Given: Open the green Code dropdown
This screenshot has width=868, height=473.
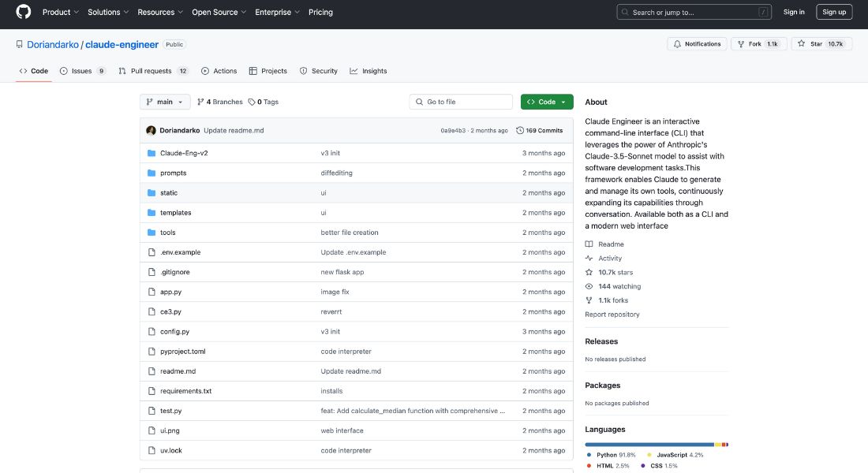Looking at the screenshot, I should [546, 101].
